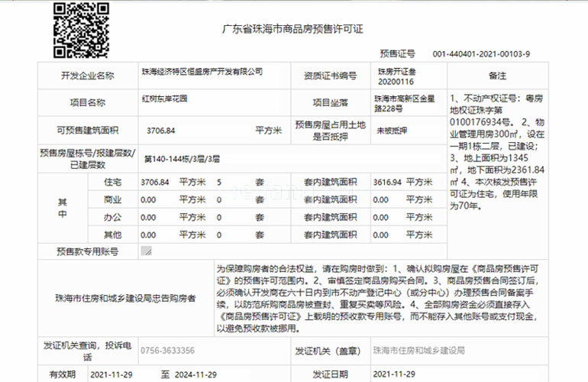Click the 有效期 label
Image resolution: width=588 pixels, height=382 pixels.
point(63,374)
